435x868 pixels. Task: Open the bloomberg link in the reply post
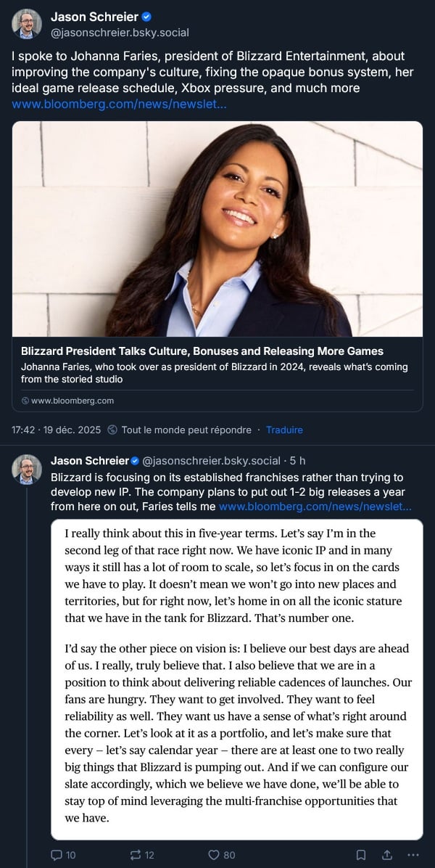pyautogui.click(x=315, y=507)
